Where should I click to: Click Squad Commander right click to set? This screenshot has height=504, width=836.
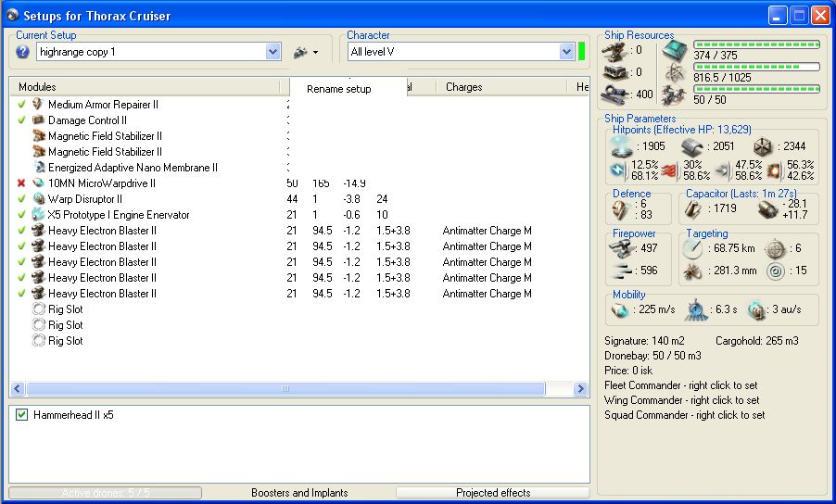coord(685,415)
